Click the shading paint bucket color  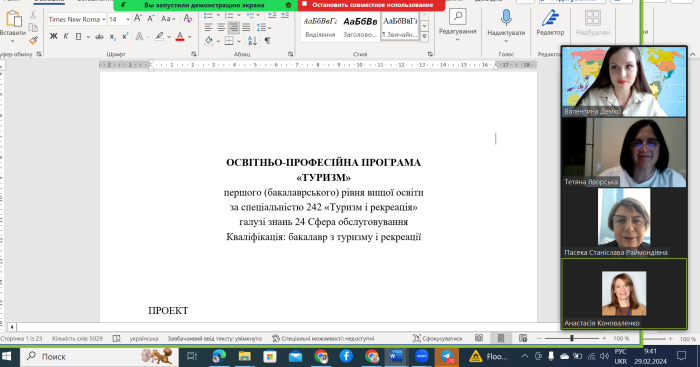tap(209, 41)
